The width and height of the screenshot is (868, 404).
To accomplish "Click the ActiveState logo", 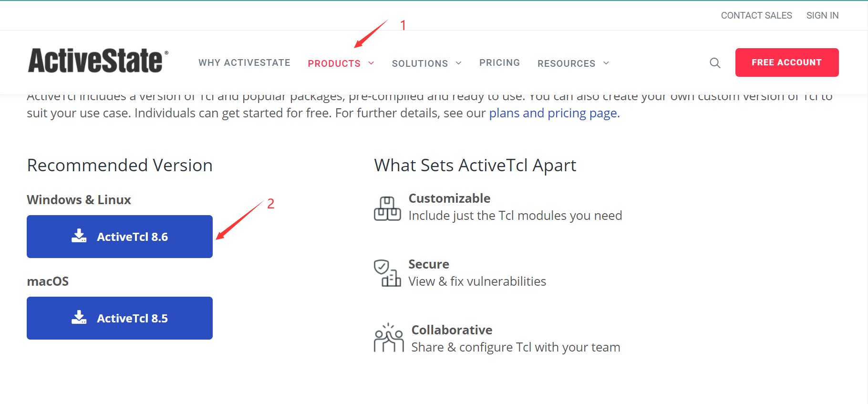I will [x=97, y=60].
